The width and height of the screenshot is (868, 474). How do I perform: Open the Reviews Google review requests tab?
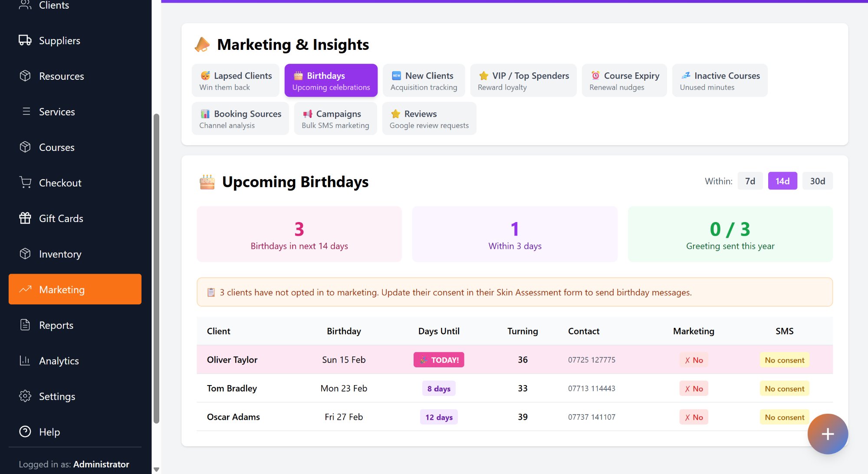(x=429, y=119)
